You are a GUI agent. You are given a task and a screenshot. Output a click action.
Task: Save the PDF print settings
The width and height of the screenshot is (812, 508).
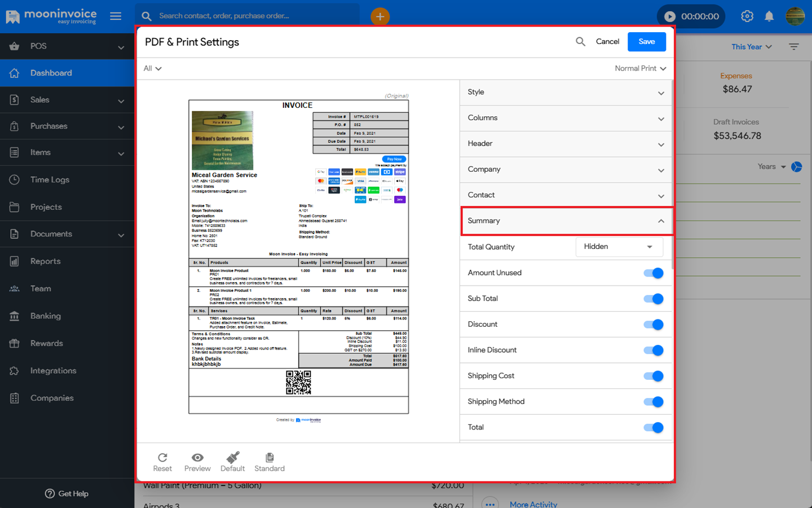pos(646,42)
